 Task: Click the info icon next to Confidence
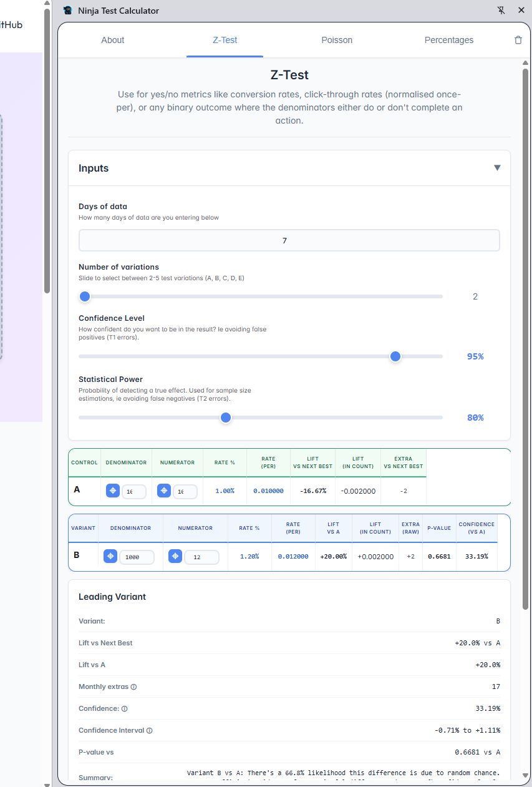(124, 709)
